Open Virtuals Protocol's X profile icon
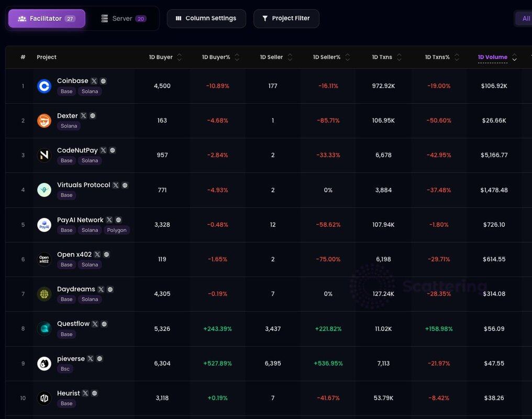The height and width of the screenshot is (419, 532). click(x=116, y=185)
